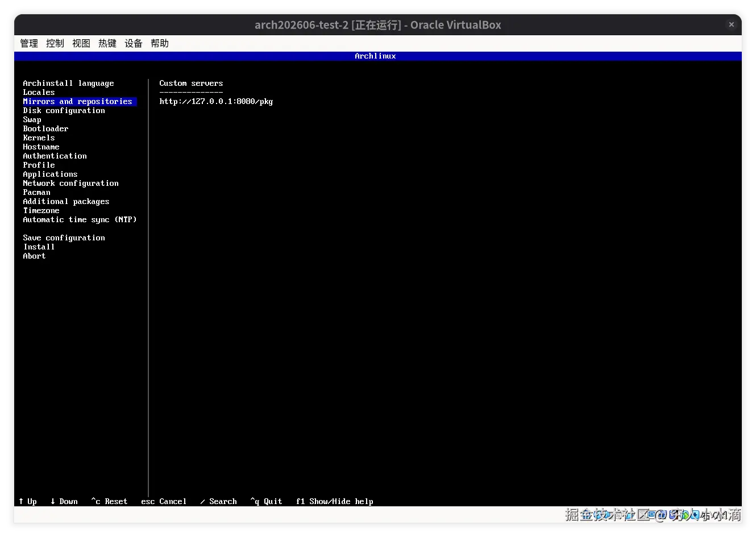The height and width of the screenshot is (537, 756).
Task: Open the 设备 menu
Action: (134, 43)
